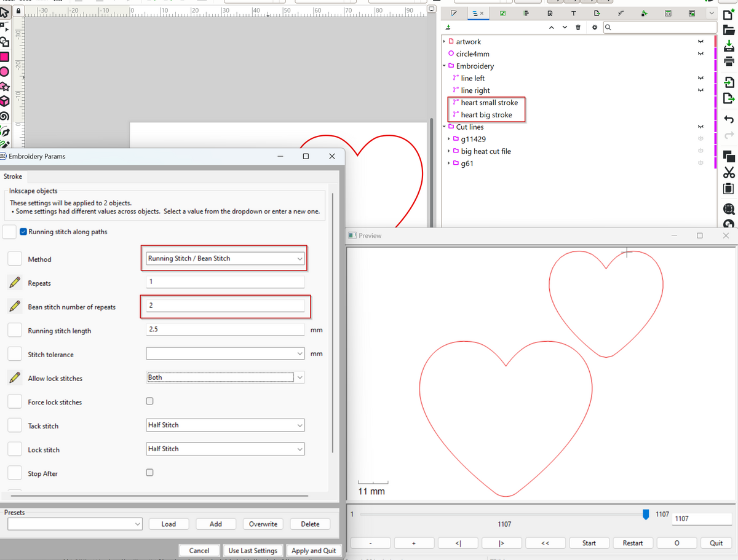Open the Tack stitch dropdown
Screen dimensions: 738x560
click(224, 425)
